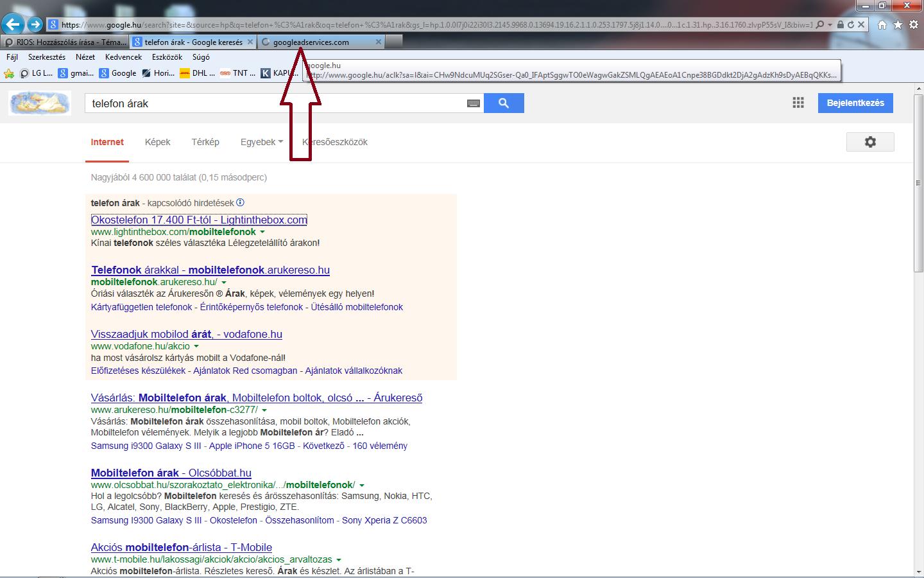
Task: Open the Sony Xperia Z C6603 sitelink
Action: coord(384,520)
